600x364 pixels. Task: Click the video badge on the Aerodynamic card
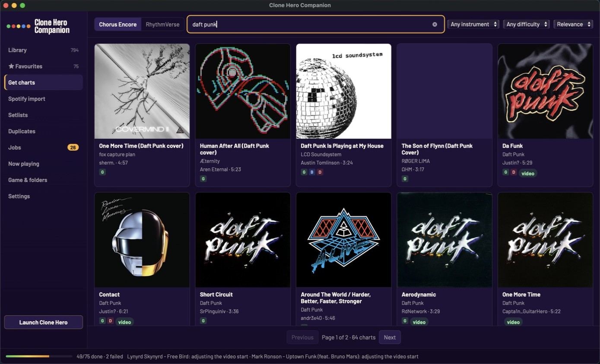point(419,322)
